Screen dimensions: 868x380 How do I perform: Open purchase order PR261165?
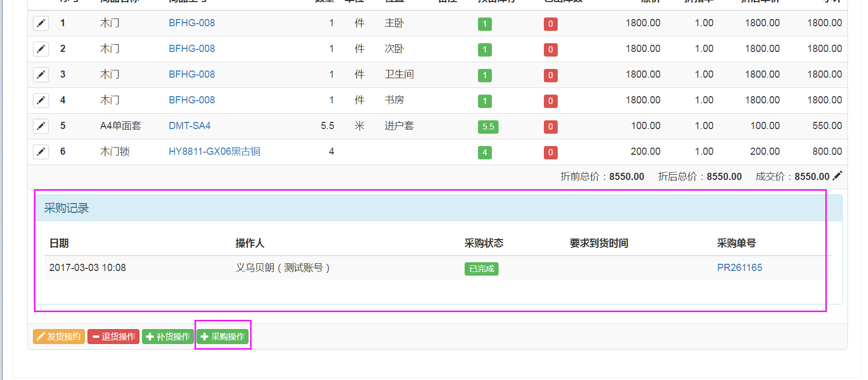[x=739, y=267]
